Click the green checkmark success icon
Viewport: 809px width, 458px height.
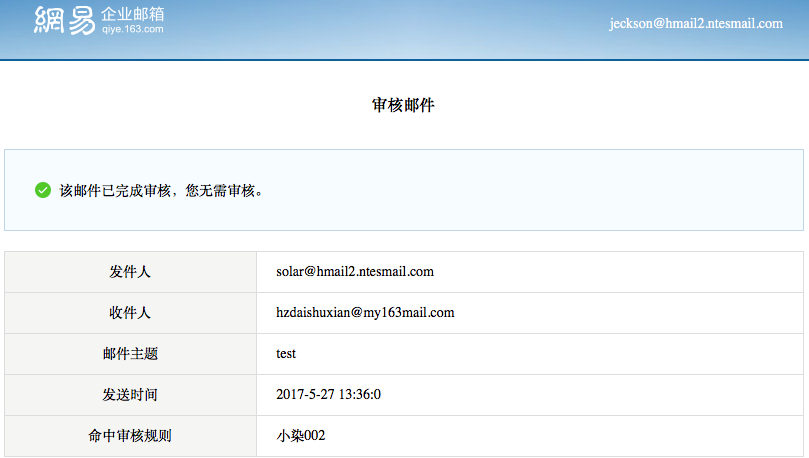(x=43, y=190)
